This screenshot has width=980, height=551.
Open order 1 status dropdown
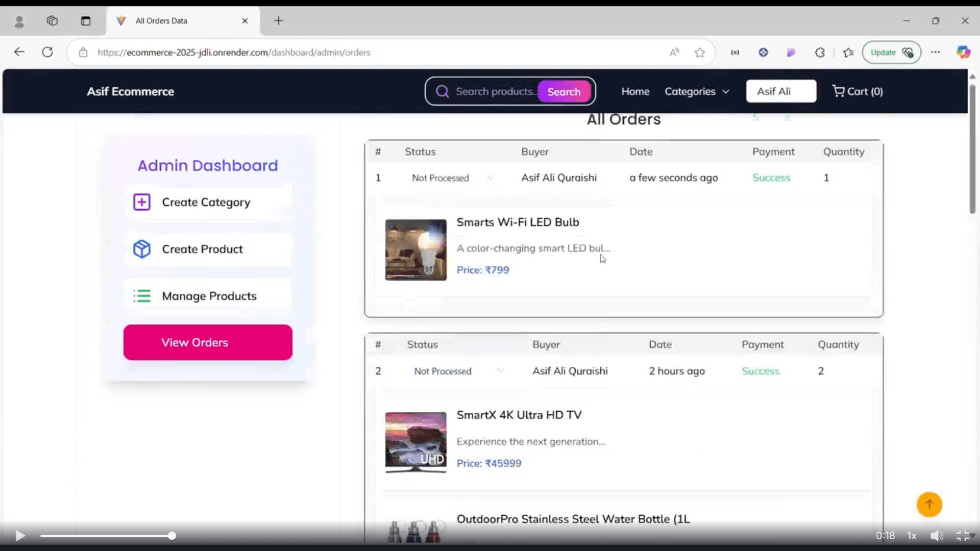pos(452,178)
